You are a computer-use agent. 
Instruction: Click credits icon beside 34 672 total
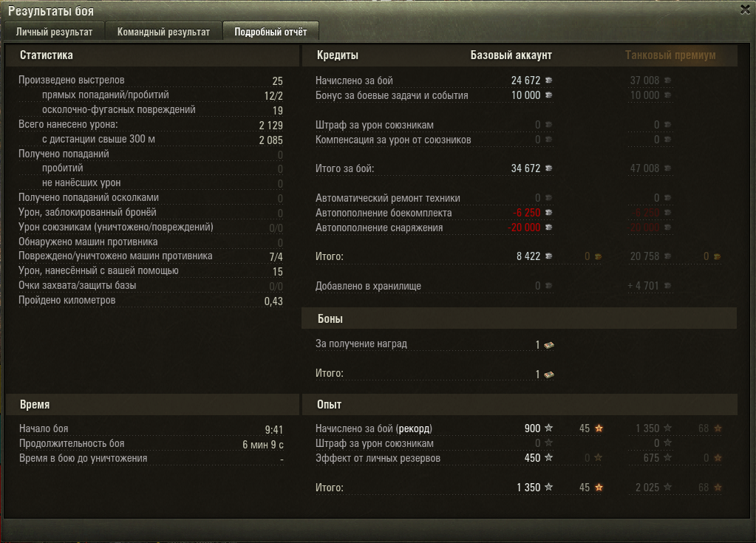[x=548, y=168]
